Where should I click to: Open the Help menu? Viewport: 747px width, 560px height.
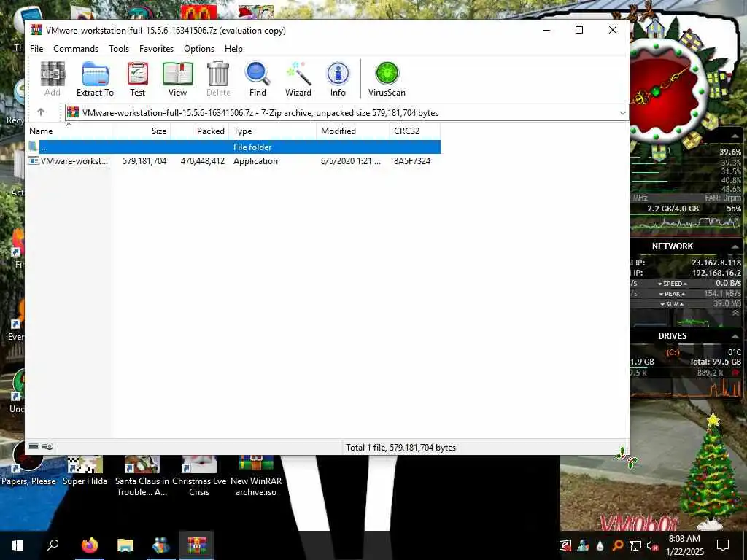pos(233,49)
